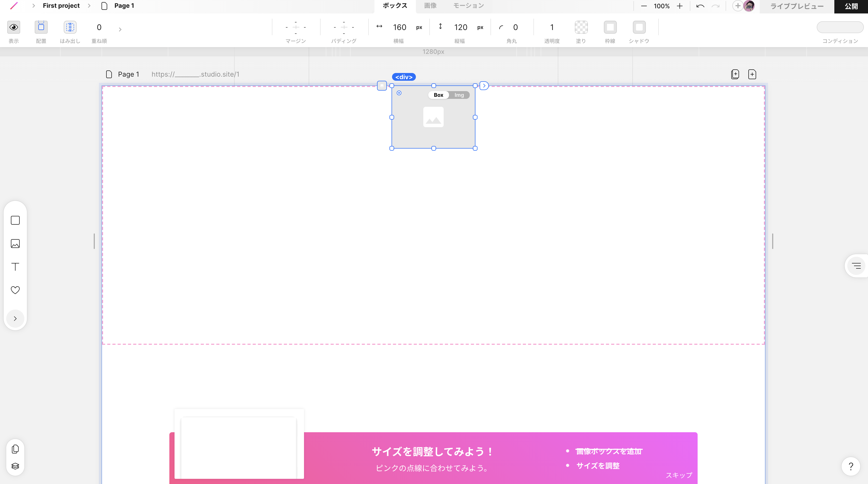
Task: Expand the left sidebar arrow button
Action: 15,319
